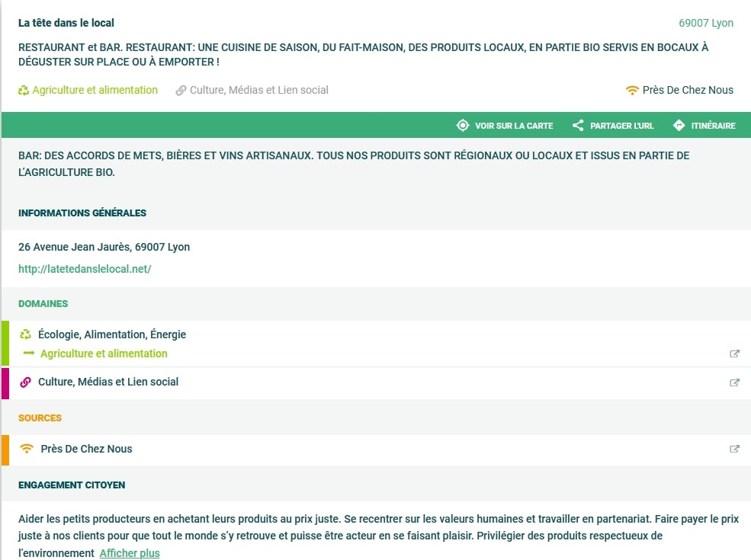Click the Partager l'URL label

click(621, 126)
